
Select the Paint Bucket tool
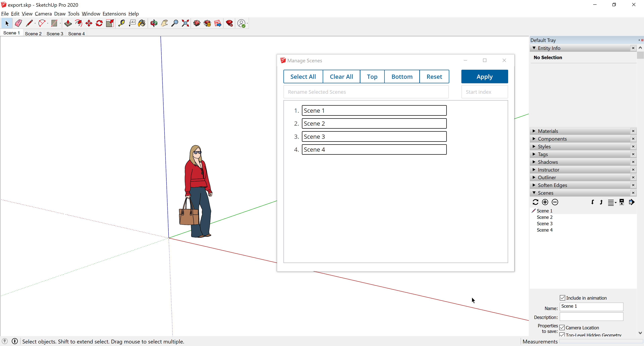pyautogui.click(x=142, y=23)
